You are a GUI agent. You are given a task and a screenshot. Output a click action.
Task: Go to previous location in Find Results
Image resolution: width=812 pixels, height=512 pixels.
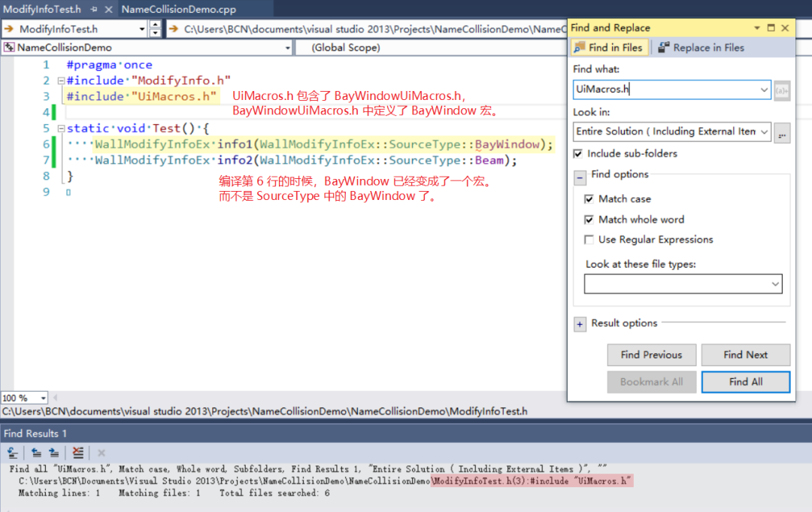click(36, 453)
